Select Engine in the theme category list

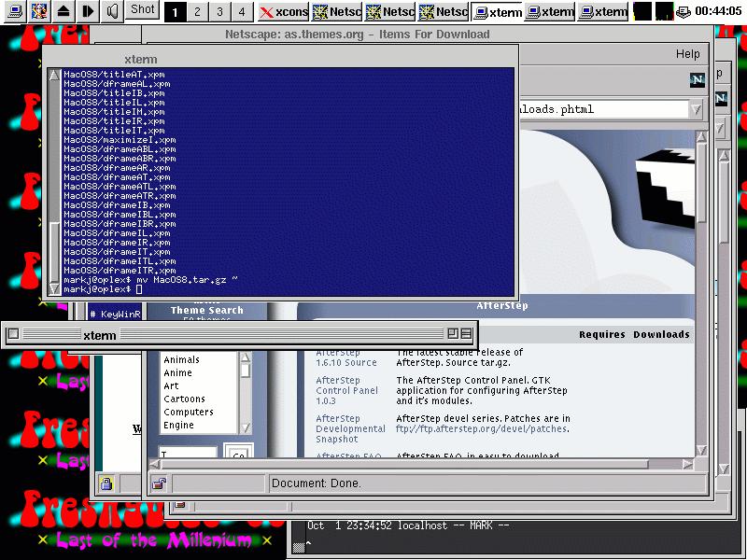pos(178,426)
